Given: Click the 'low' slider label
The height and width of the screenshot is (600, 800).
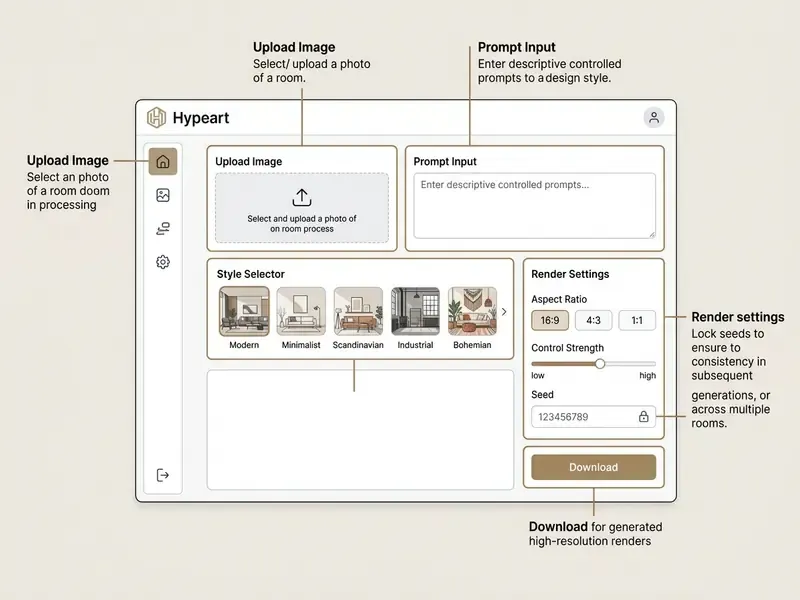Looking at the screenshot, I should 538,376.
